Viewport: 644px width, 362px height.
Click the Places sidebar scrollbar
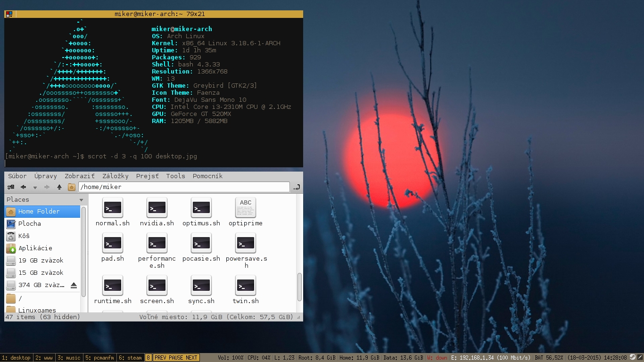tap(84, 251)
